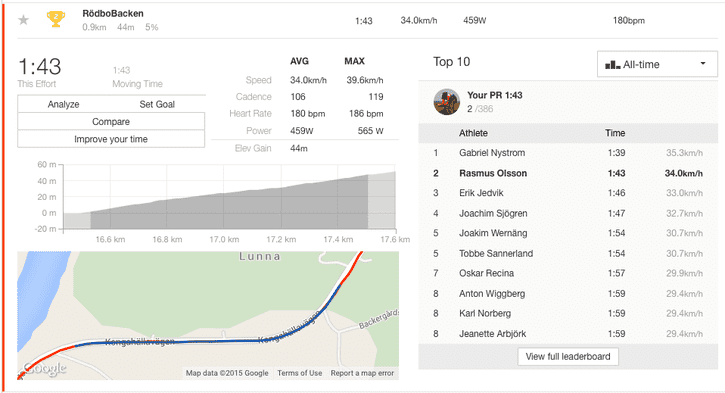725x393 pixels.
Task: Click the 39.6km/h max speed value
Action: pos(365,80)
